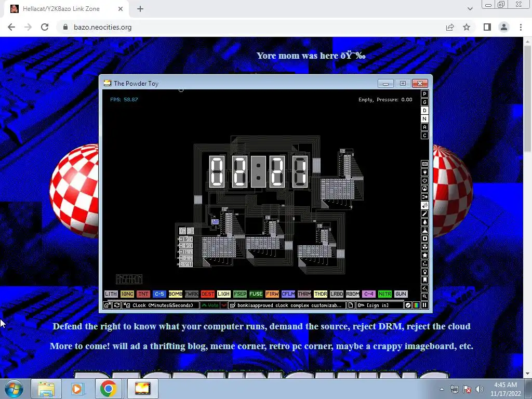The width and height of the screenshot is (532, 399).
Task: Toggle the C display mode
Action: [x=424, y=136]
